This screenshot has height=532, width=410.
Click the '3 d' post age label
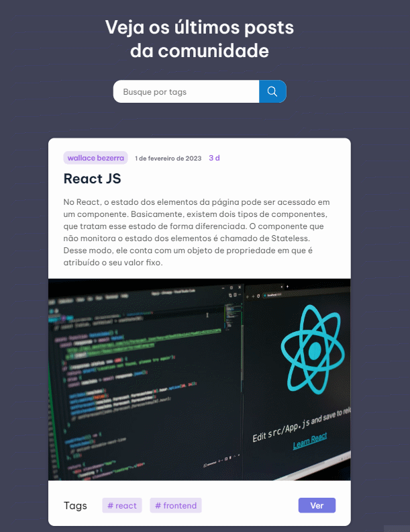point(214,158)
